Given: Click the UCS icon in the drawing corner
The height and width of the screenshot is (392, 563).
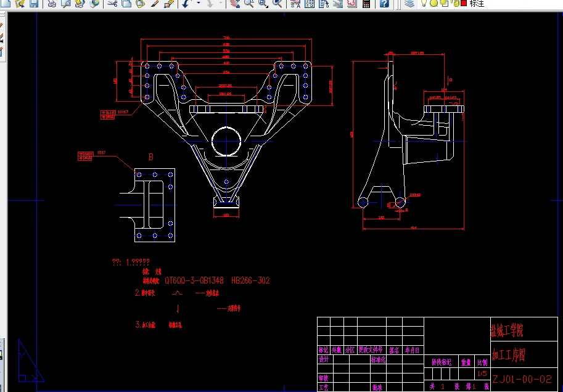Looking at the screenshot, I should pyautogui.click(x=31, y=361).
